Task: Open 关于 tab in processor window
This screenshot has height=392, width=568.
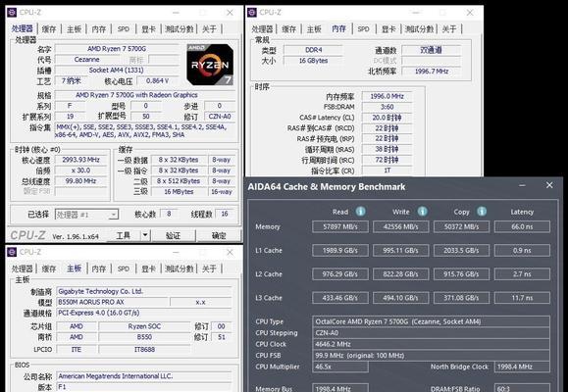Action: tap(209, 29)
